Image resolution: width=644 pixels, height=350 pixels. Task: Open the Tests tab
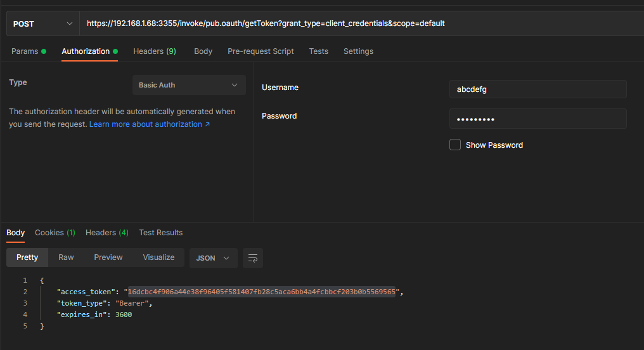pyautogui.click(x=318, y=51)
